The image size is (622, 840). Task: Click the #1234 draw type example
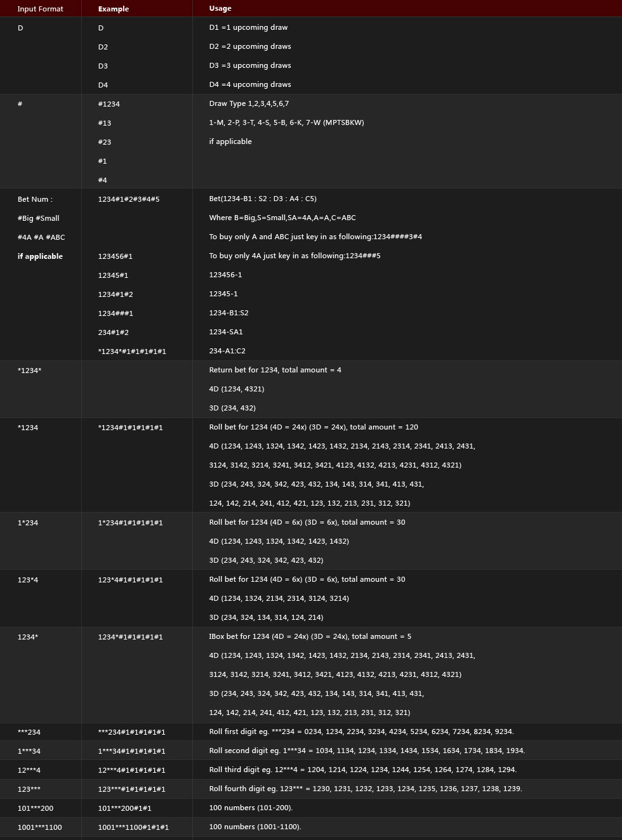pos(109,104)
